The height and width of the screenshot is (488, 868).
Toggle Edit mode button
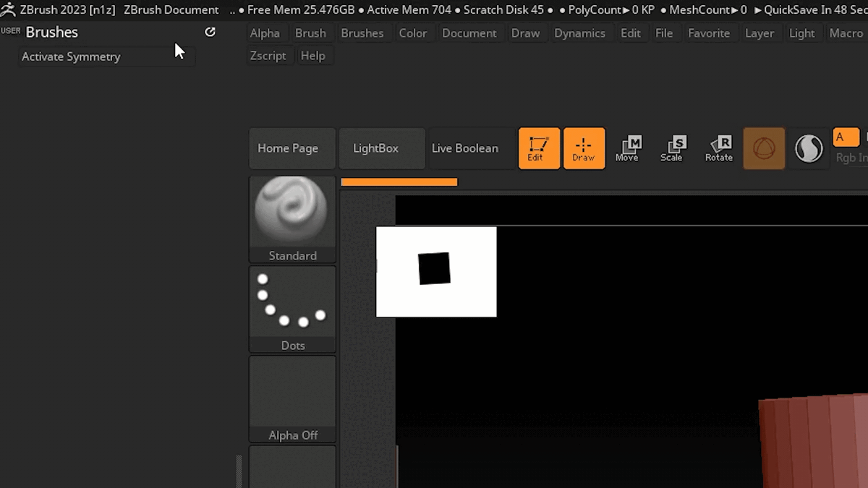tap(539, 148)
